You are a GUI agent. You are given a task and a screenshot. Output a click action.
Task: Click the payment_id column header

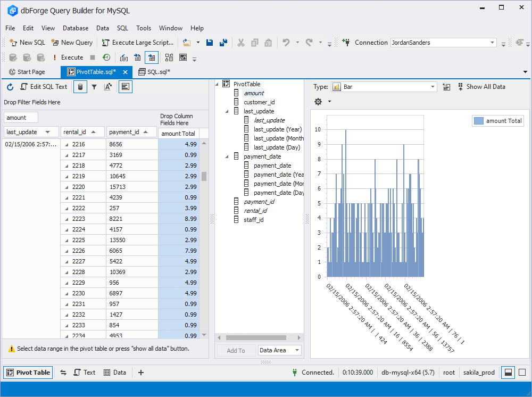tap(131, 132)
